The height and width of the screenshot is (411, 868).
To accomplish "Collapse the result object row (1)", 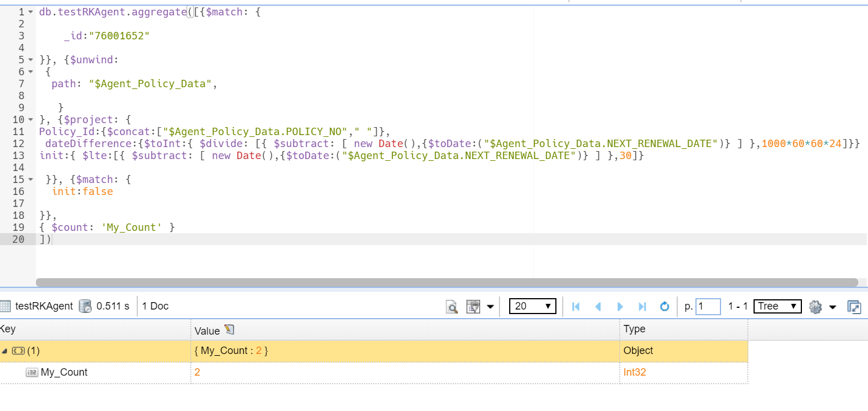I will click(x=6, y=351).
